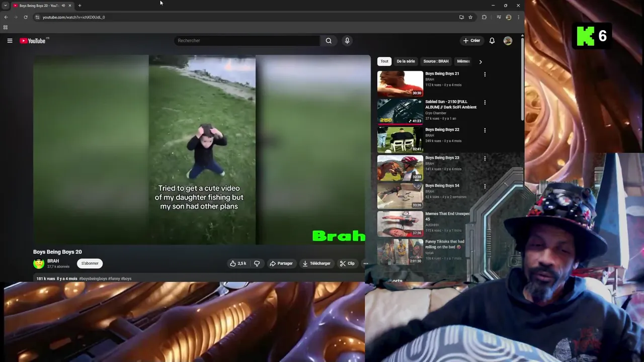Open tab search dropdown arrow
This screenshot has width=644, height=362.
pyautogui.click(x=5, y=6)
